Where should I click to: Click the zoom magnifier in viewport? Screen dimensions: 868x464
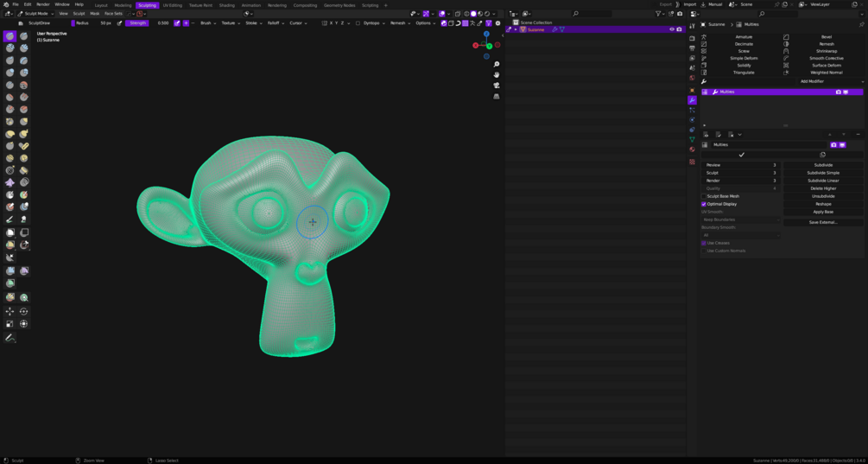click(497, 65)
